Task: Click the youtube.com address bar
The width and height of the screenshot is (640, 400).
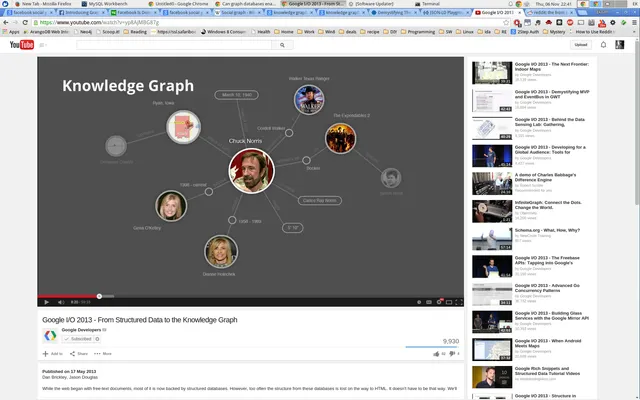Action: [x=267, y=22]
